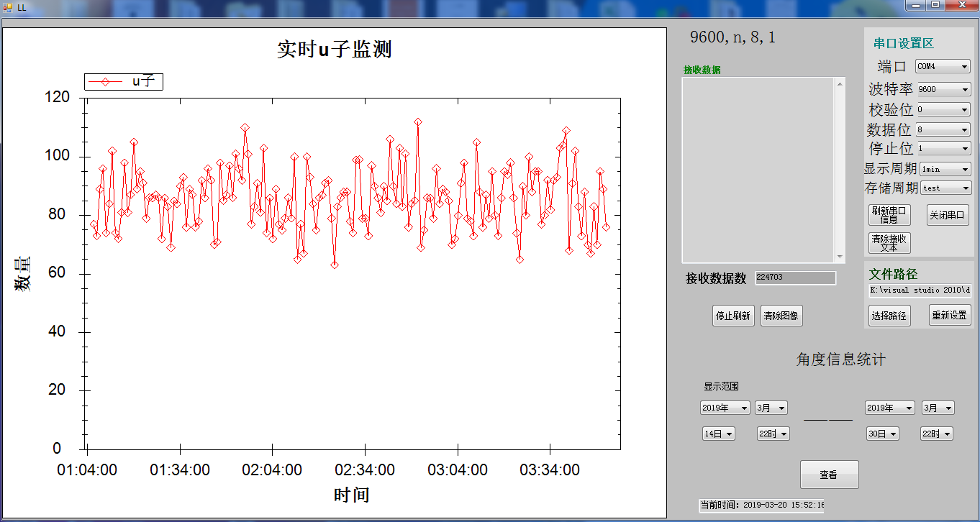Viewport: 980px width, 522px height.
Task: Open the 停止位 dropdown
Action: (x=943, y=149)
